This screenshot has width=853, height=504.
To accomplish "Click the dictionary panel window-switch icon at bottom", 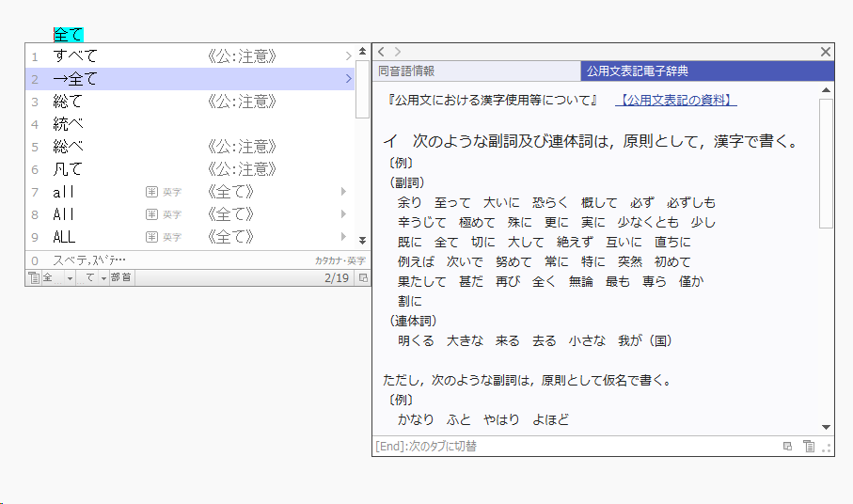I will 787,447.
